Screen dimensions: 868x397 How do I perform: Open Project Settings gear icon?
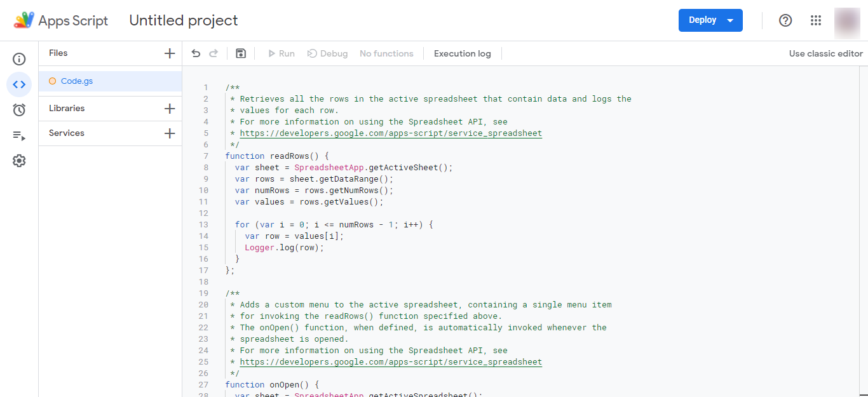pyautogui.click(x=19, y=161)
